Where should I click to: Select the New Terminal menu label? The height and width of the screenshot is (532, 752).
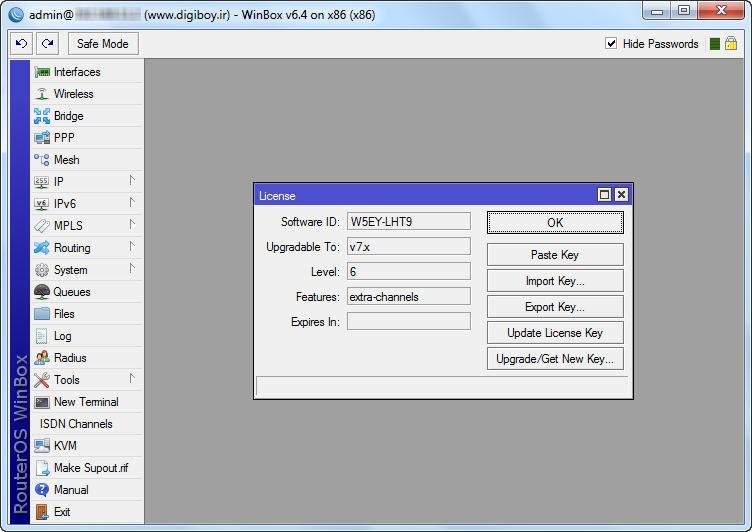click(x=86, y=402)
